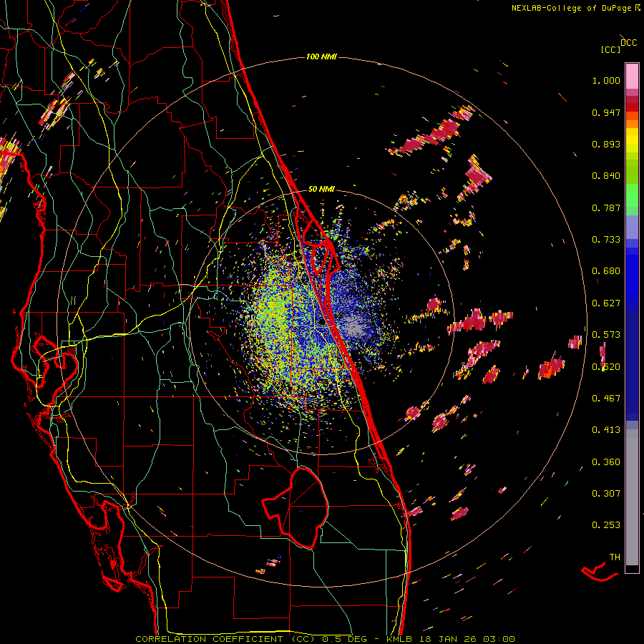Click the [CC] units label above scale
This screenshot has width=644, height=644.
(610, 49)
